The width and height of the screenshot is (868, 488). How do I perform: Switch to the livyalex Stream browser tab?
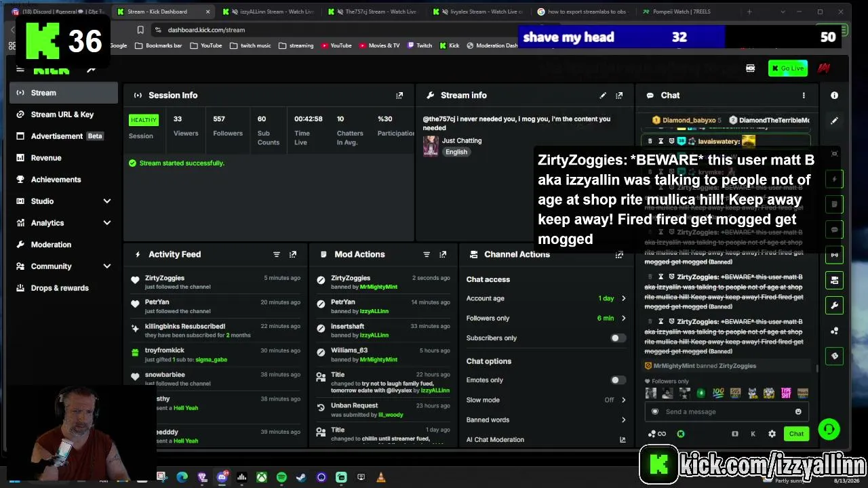tap(479, 12)
